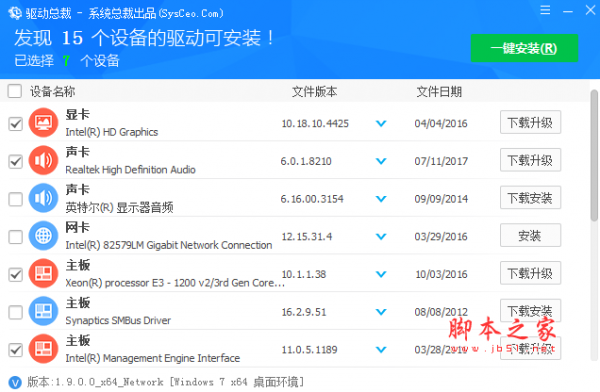This screenshot has height=392, width=600.
Task: Click the blue speaker icon for 英特尔 显示器音频
Action: click(43, 198)
